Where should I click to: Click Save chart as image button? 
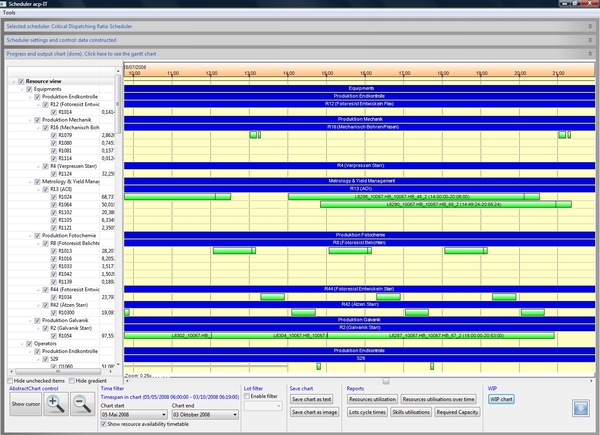pos(314,413)
